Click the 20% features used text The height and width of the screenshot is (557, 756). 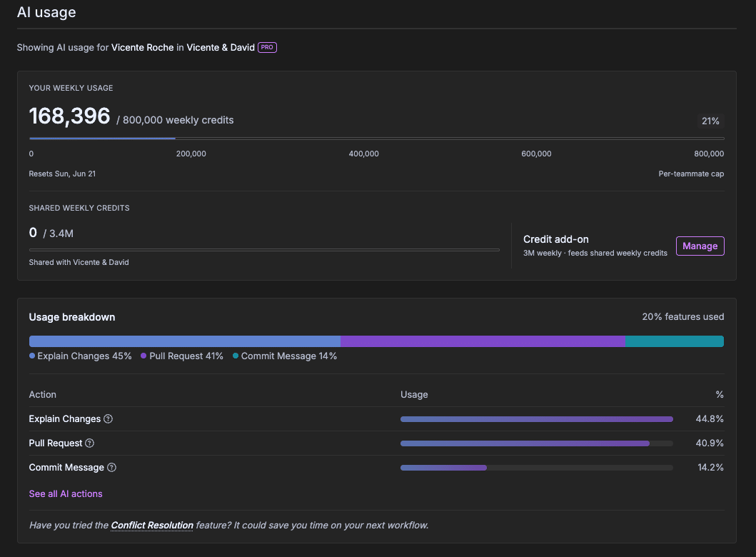pos(682,317)
